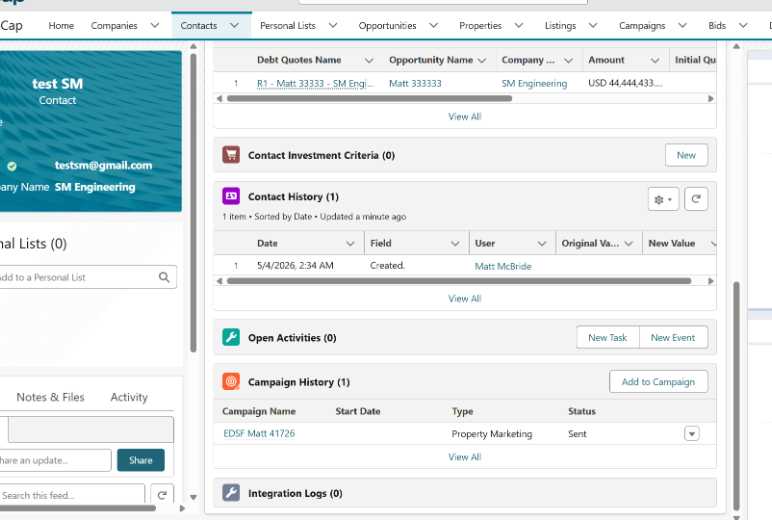
Task: Click the Integration Logs wrench icon
Action: (x=231, y=493)
